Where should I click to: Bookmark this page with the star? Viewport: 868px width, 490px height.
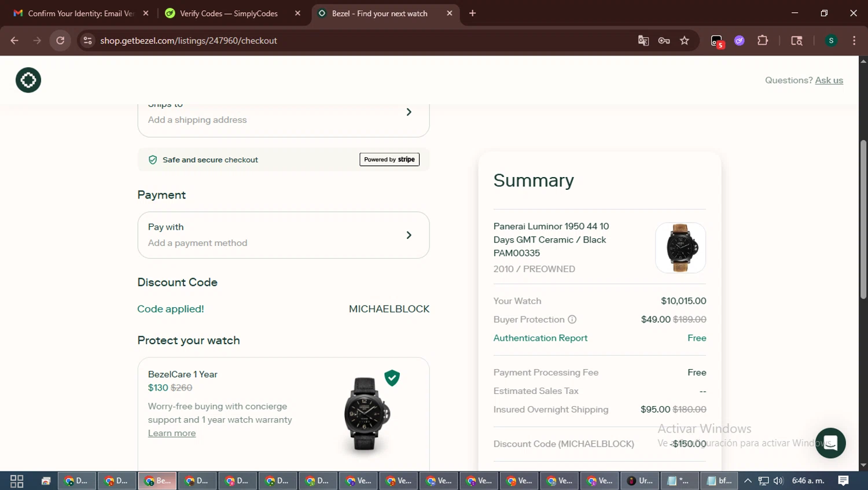685,40
